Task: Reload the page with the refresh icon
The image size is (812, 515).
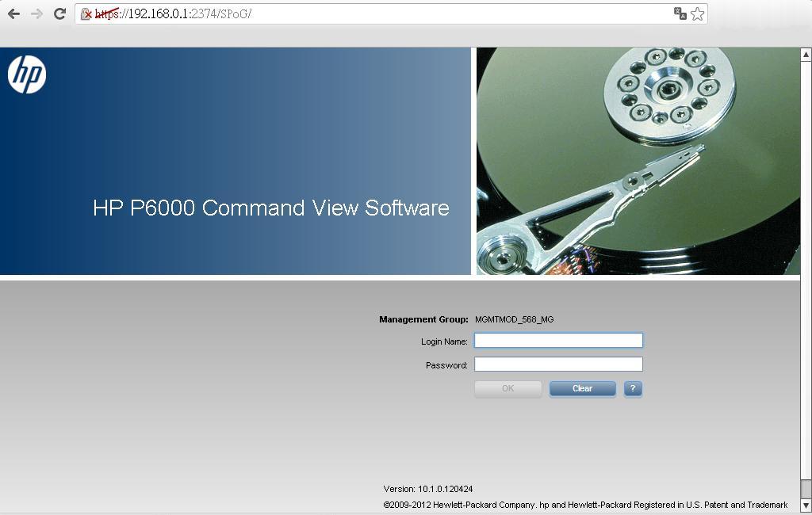Action: 59,14
